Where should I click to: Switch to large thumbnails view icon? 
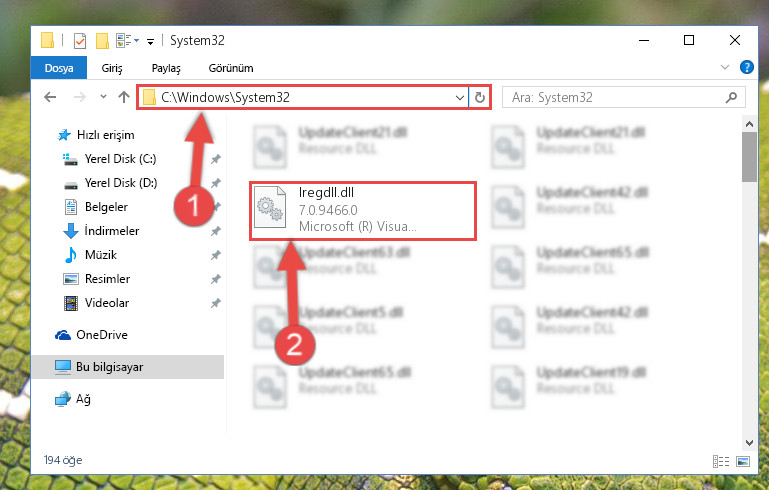(743, 461)
